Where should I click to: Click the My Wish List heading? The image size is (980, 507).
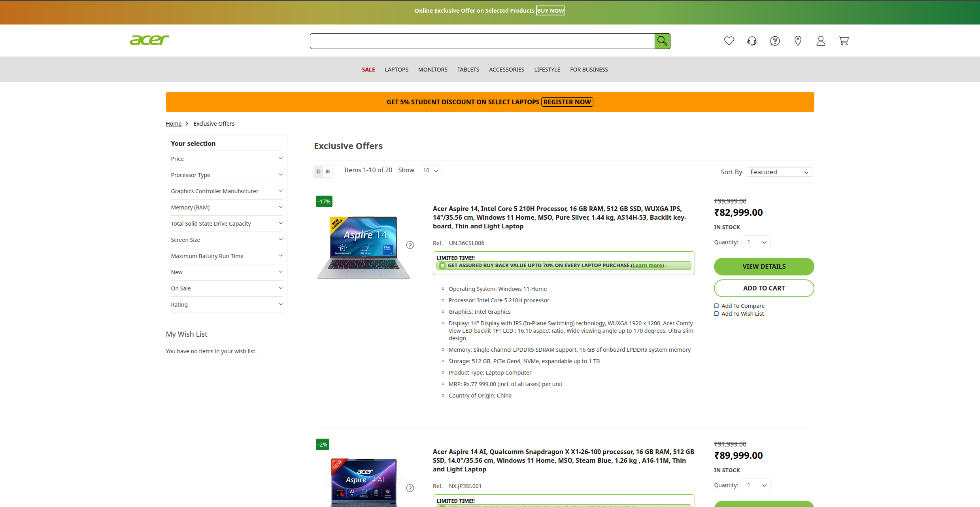[187, 334]
